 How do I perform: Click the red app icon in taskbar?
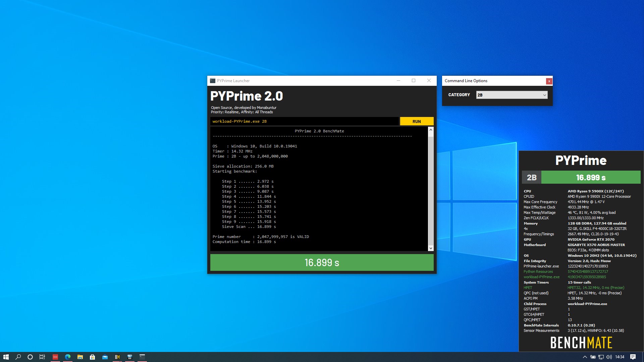pyautogui.click(x=55, y=357)
